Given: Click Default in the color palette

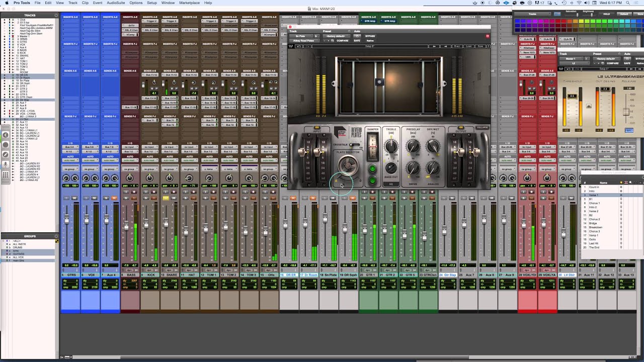Looking at the screenshot, I should [624, 14].
